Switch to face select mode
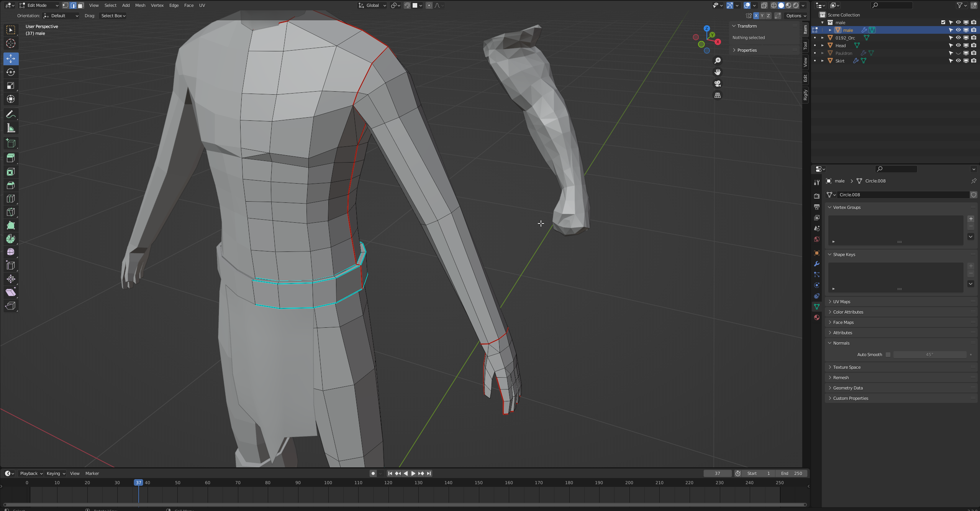 (x=80, y=5)
